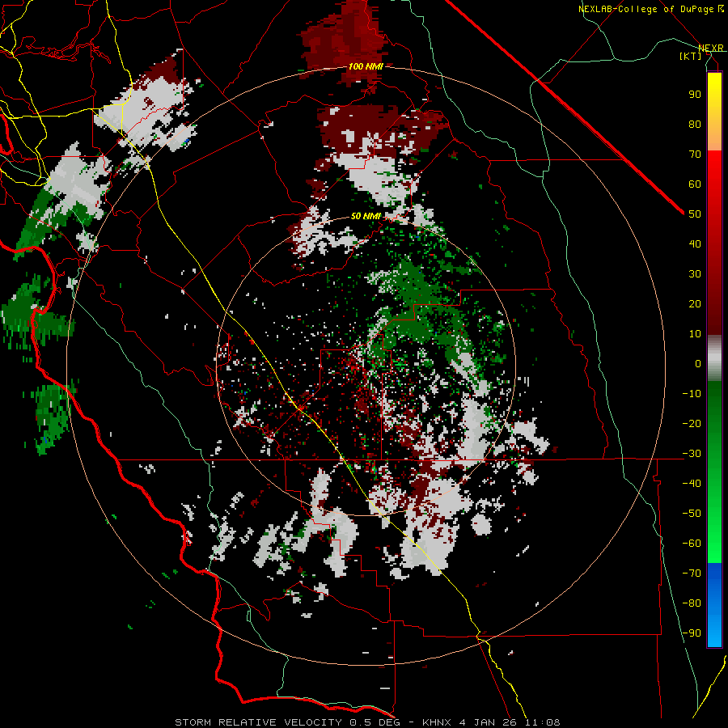Click the NEXR label above color scale
The image size is (728, 728).
[710, 48]
